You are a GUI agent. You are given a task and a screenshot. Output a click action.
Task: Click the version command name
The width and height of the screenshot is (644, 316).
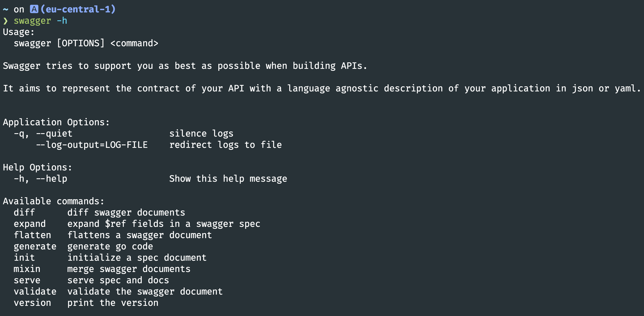(32, 303)
